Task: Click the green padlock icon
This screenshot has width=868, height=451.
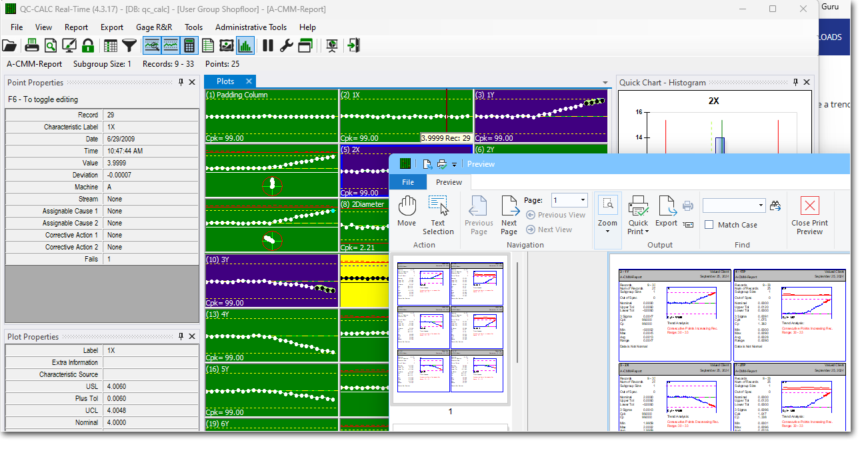Action: (87, 45)
